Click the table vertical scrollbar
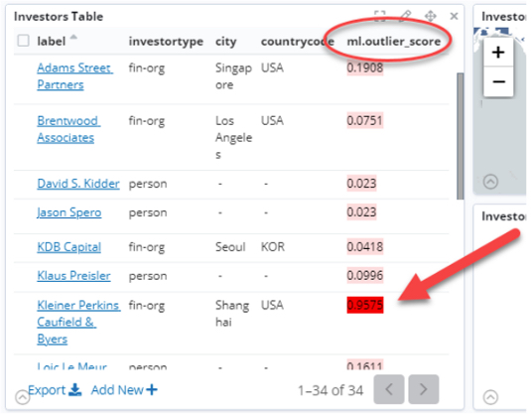This screenshot has width=532, height=416. pyautogui.click(x=461, y=136)
